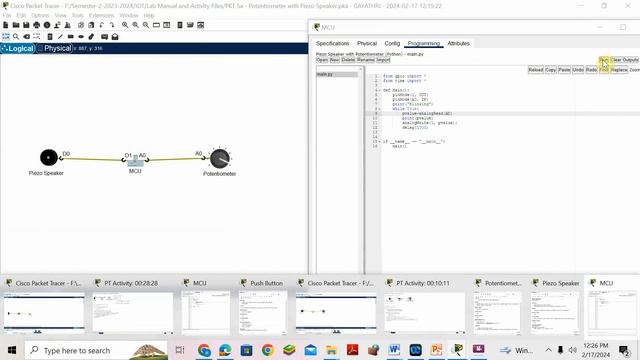Image resolution: width=640 pixels, height=360 pixels.
Task: Open the File menu
Action: (7, 15)
